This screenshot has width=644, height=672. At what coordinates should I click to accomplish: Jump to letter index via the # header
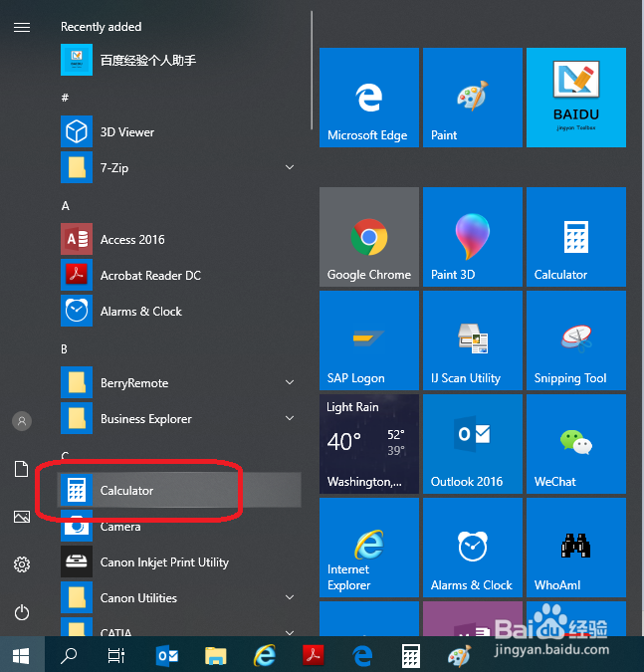65,98
